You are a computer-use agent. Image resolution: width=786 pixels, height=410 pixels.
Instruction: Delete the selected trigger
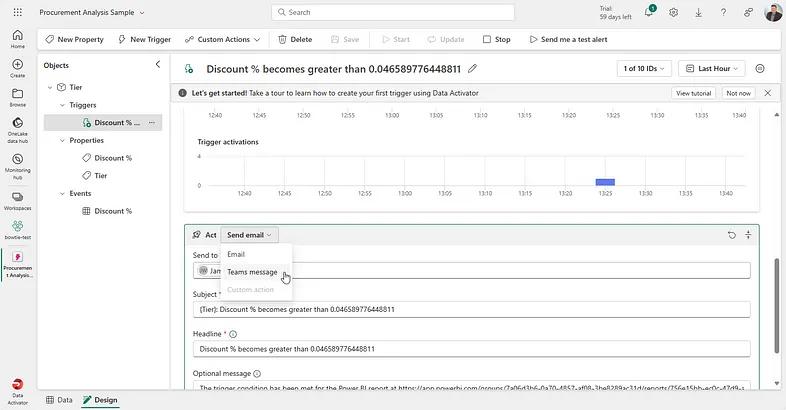click(295, 39)
